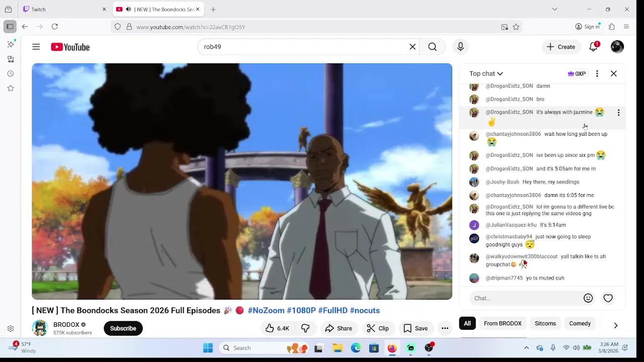Show hidden system tray icons
The image size is (644, 362).
(x=526, y=348)
